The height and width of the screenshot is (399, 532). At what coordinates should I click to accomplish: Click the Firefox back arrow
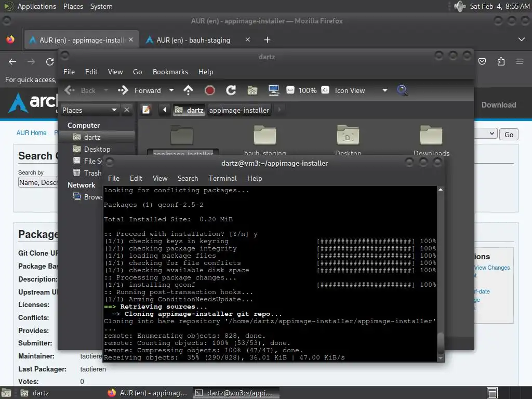12,62
